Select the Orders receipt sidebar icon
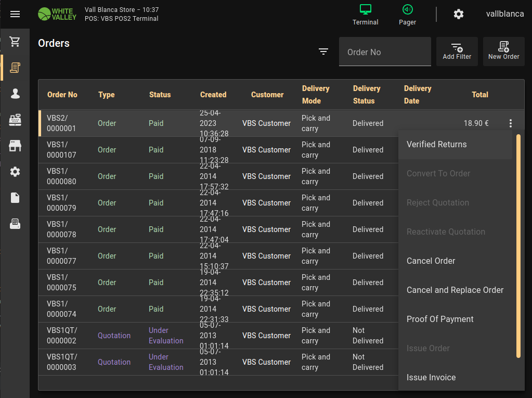This screenshot has height=398, width=532. pos(15,68)
